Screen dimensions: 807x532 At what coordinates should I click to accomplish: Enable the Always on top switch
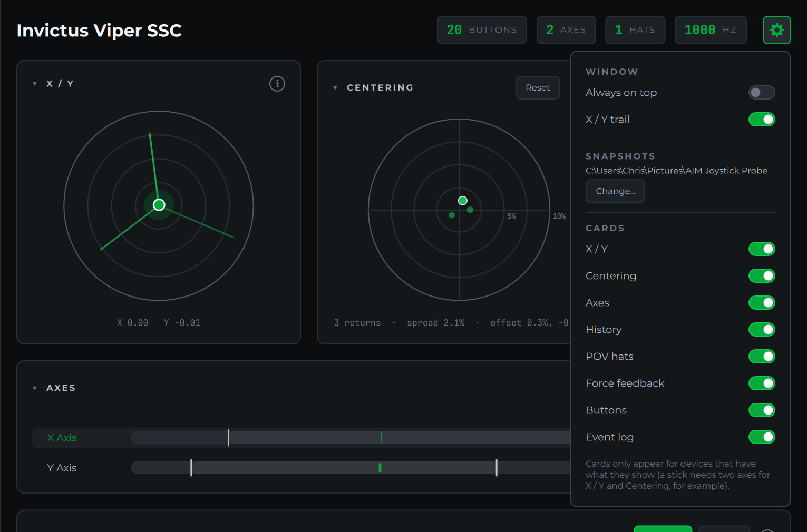[x=762, y=93]
